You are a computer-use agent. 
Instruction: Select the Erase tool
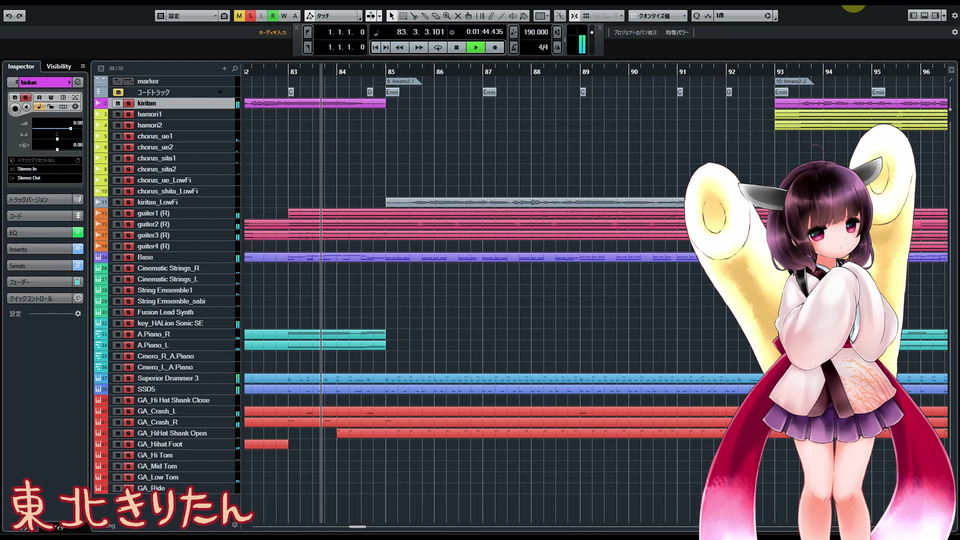coord(436,16)
